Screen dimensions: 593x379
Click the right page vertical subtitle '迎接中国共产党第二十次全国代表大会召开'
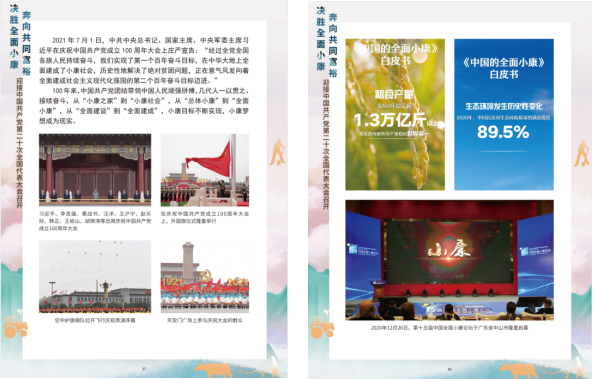[326, 144]
